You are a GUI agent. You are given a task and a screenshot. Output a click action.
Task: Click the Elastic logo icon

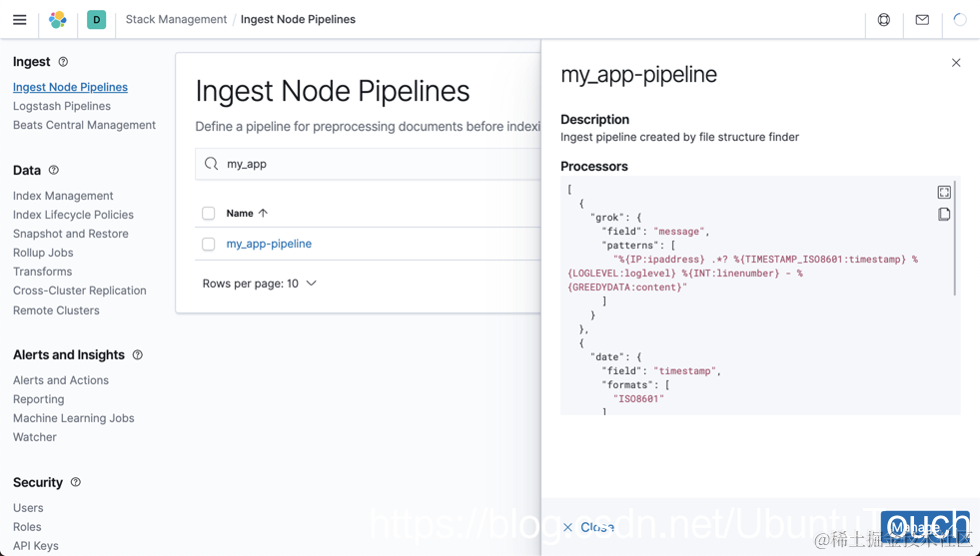coord(58,19)
